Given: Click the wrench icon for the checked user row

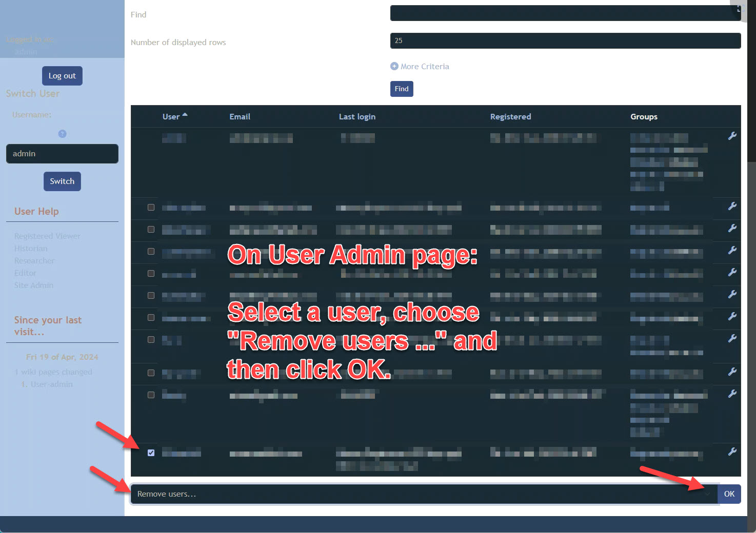Looking at the screenshot, I should [732, 452].
